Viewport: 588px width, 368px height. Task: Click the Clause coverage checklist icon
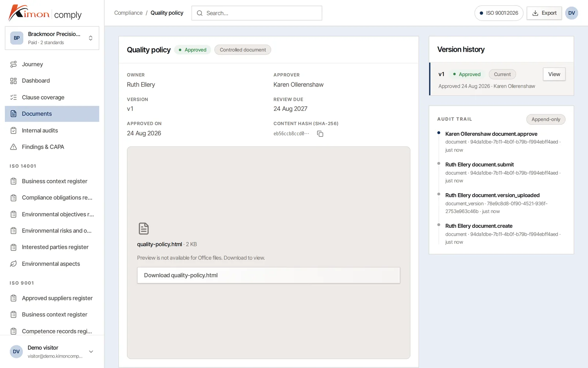coord(14,98)
